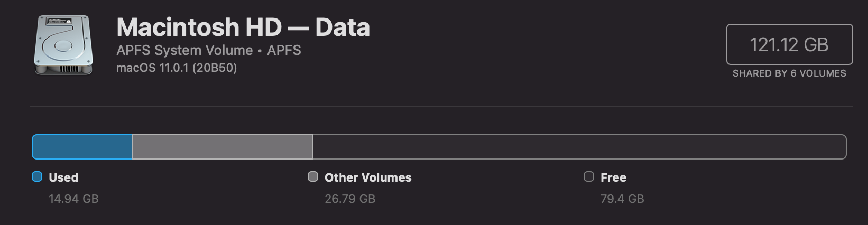
Task: Click the Other Volumes label text
Action: coord(368,177)
